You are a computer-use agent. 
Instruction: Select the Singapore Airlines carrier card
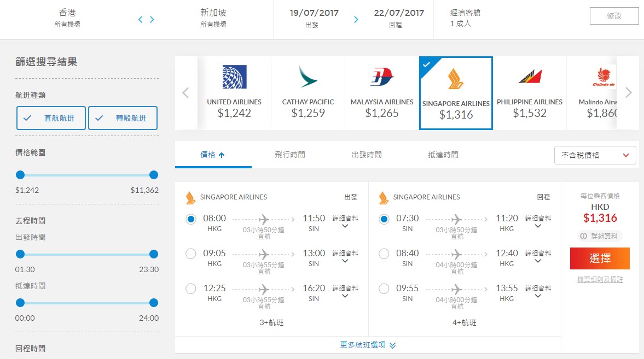(x=456, y=93)
